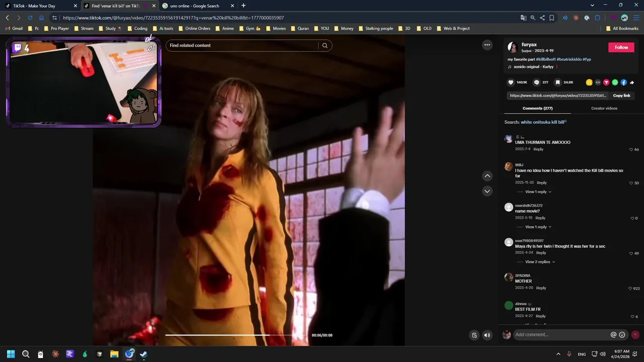Open the browser home page
The image size is (644, 362).
tap(42, 18)
